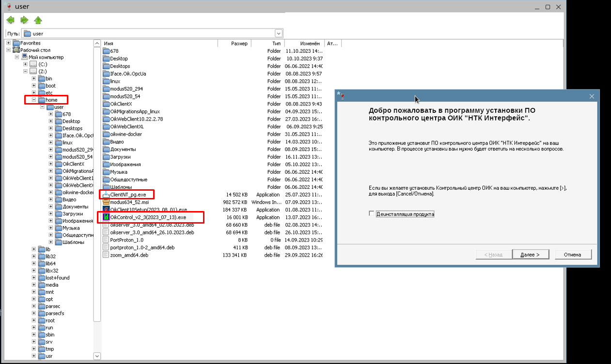Sort by the Изменён column header

308,44
